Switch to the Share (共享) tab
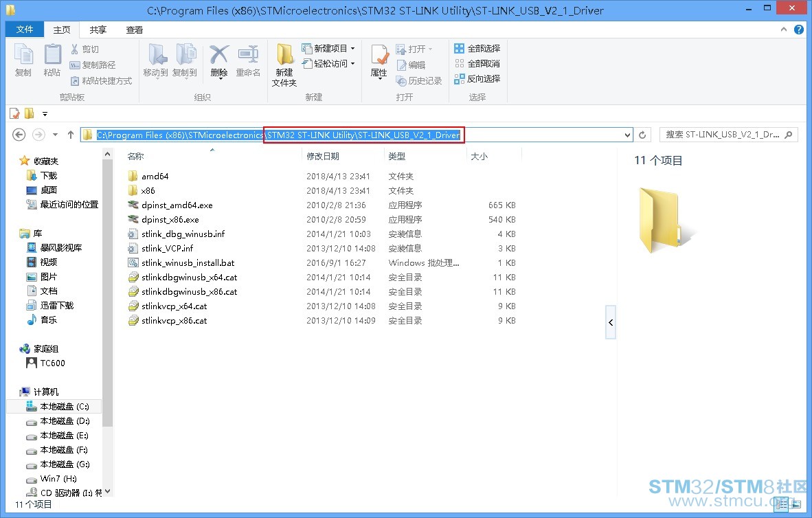812x518 pixels. pos(98,30)
